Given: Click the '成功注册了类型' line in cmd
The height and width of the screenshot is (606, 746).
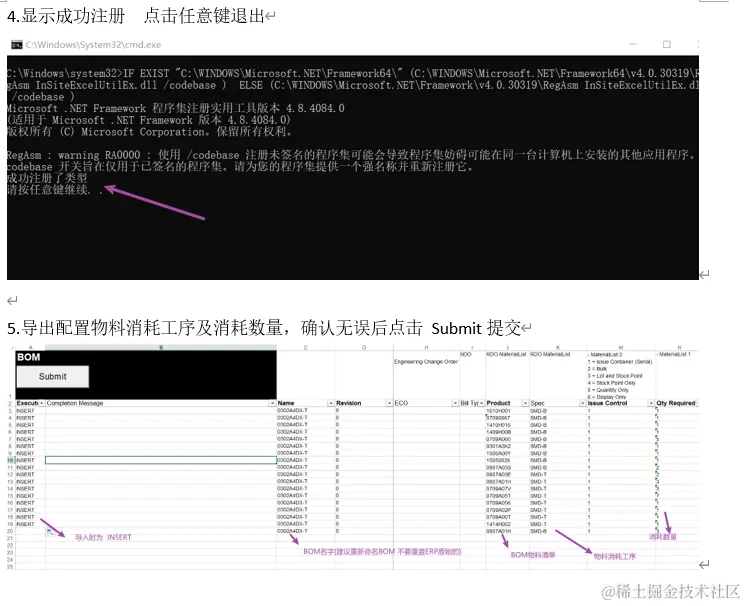Looking at the screenshot, I should [47, 178].
